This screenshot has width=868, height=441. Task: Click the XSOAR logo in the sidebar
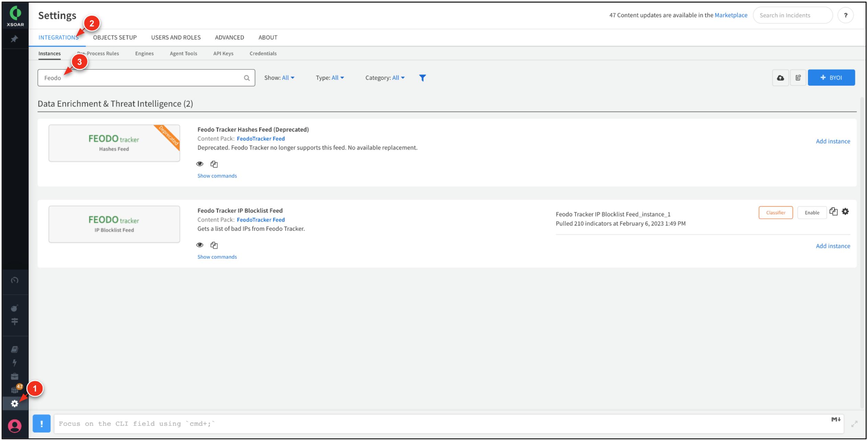tap(15, 16)
